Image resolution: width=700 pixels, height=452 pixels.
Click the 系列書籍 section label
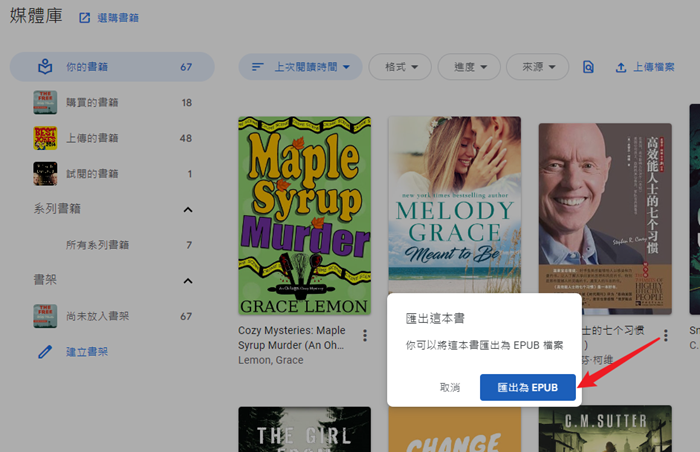tap(57, 209)
